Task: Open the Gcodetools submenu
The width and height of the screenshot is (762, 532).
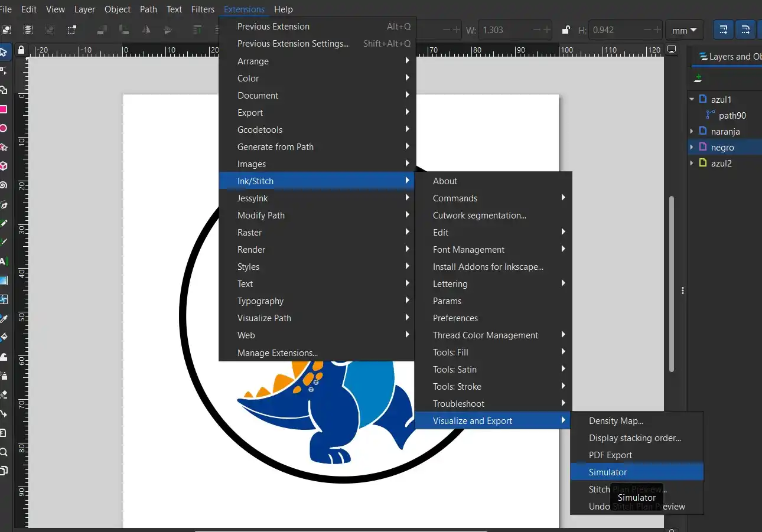Action: click(x=317, y=130)
